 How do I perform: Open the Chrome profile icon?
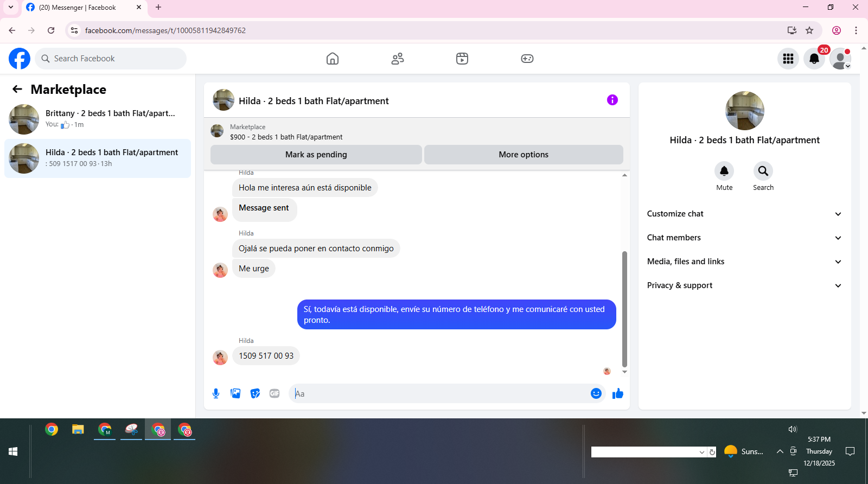coord(837,30)
